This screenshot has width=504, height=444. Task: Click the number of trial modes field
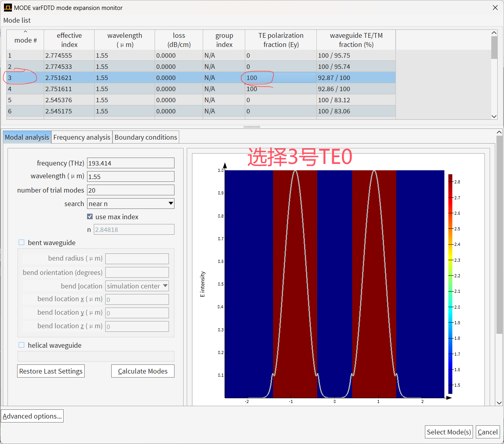[x=131, y=190]
